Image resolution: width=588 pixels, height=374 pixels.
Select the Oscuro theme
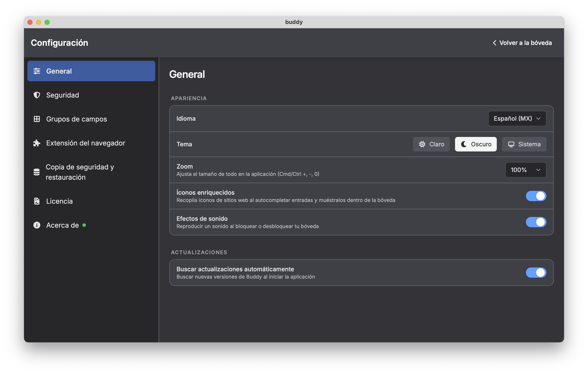[x=476, y=144]
